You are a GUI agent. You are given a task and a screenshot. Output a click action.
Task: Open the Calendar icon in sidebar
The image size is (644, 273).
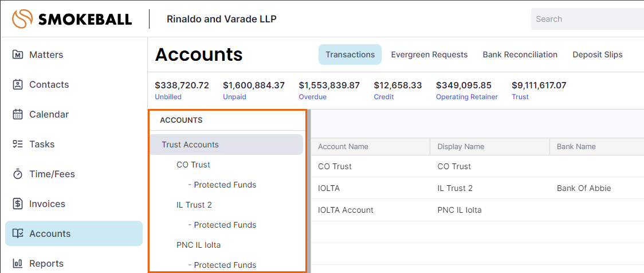[18, 114]
